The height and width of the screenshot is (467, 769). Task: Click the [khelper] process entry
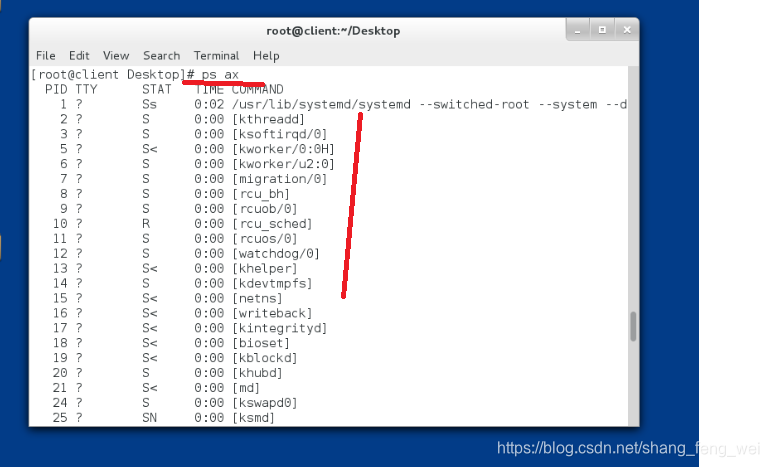[x=265, y=269]
